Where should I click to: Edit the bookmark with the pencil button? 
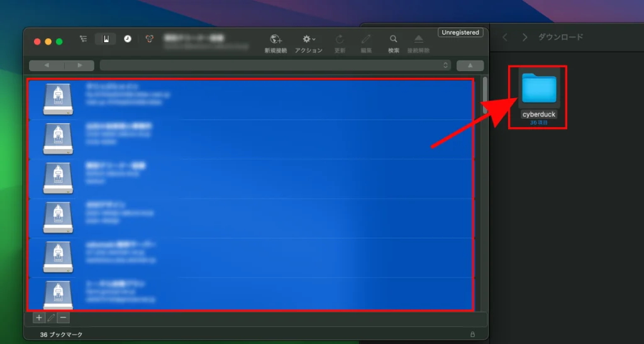51,318
